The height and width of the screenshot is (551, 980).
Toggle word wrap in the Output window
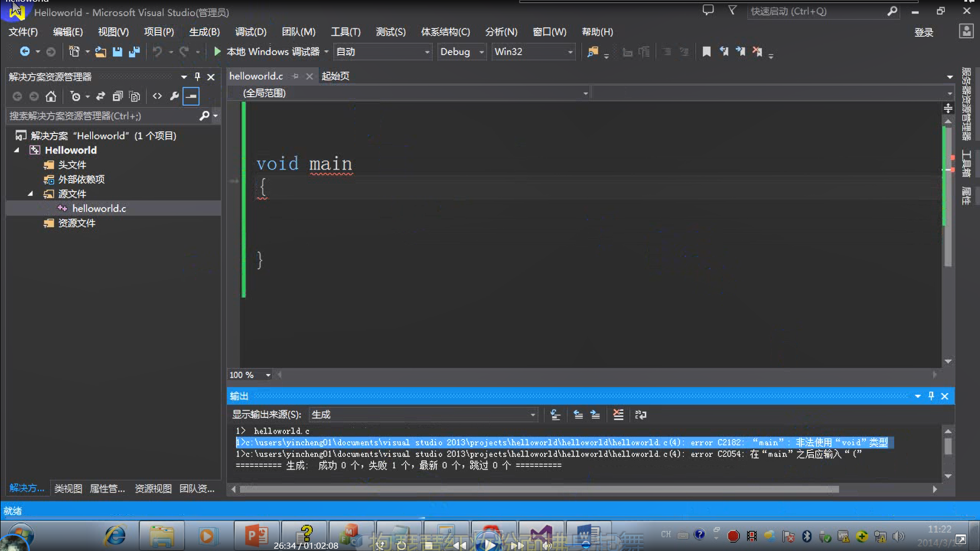point(641,415)
